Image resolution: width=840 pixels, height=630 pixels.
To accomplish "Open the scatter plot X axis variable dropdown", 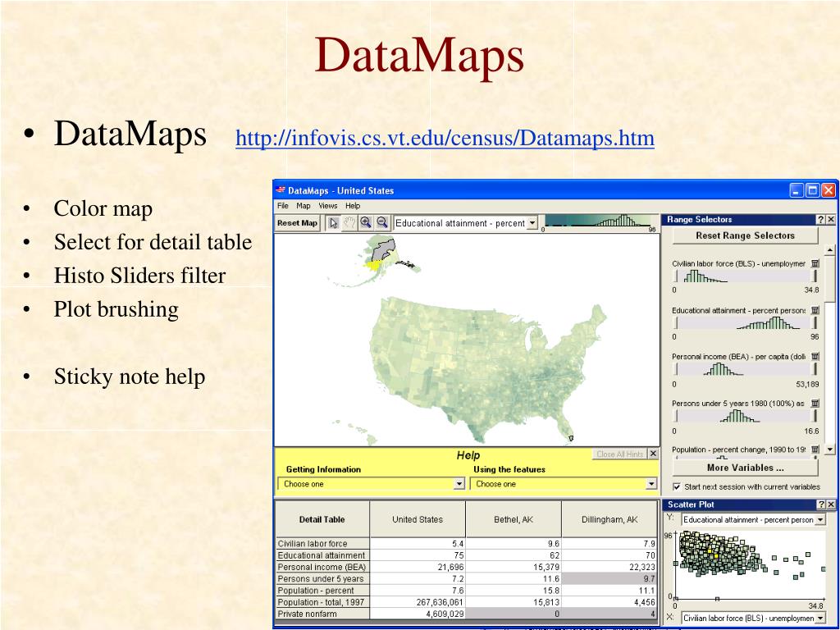I will pos(753,619).
